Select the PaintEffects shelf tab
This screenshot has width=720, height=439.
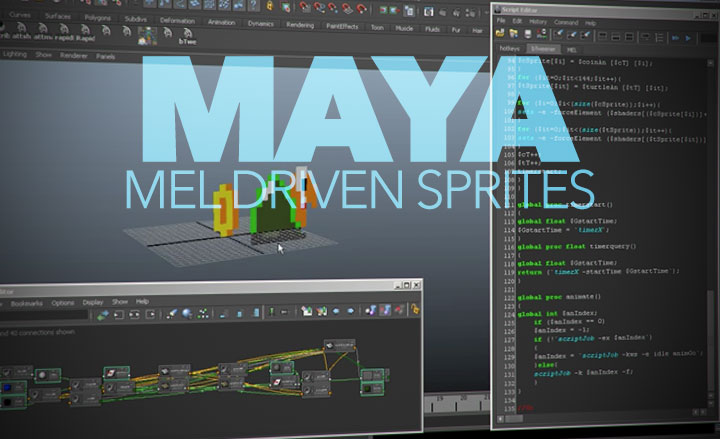[342, 26]
